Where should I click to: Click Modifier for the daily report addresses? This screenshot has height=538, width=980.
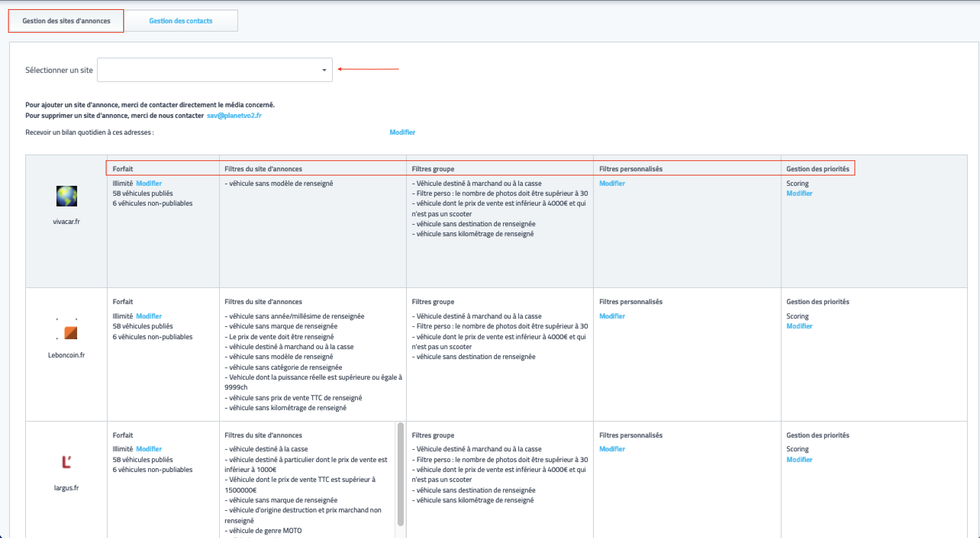[x=402, y=132]
